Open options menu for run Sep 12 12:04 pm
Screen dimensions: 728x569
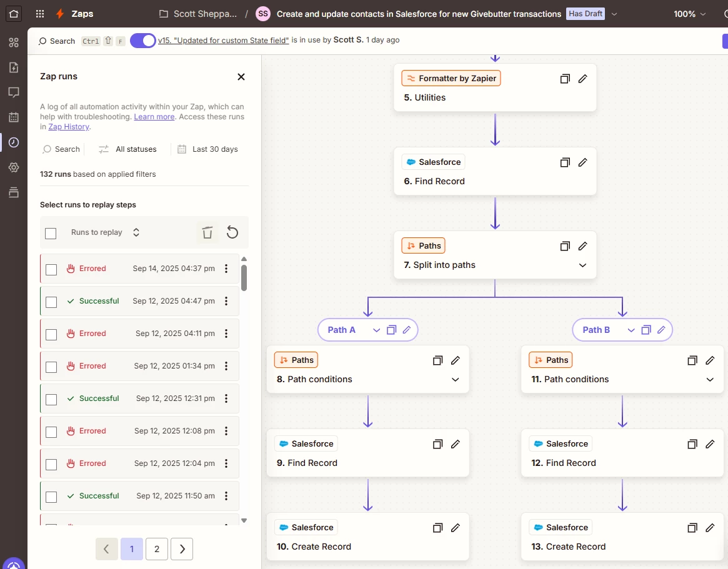[x=226, y=463]
